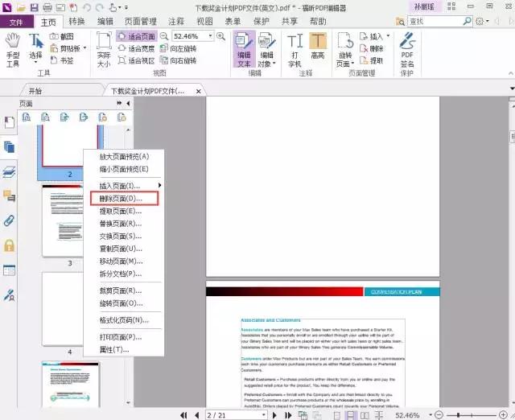The image size is (515, 420).
Task: Expand ribbon Insert (插入) dropdown
Action: tap(388, 35)
